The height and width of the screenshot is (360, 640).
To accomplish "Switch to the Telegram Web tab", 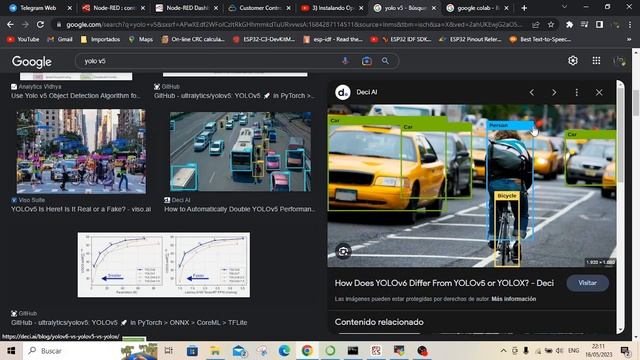I will click(38, 8).
